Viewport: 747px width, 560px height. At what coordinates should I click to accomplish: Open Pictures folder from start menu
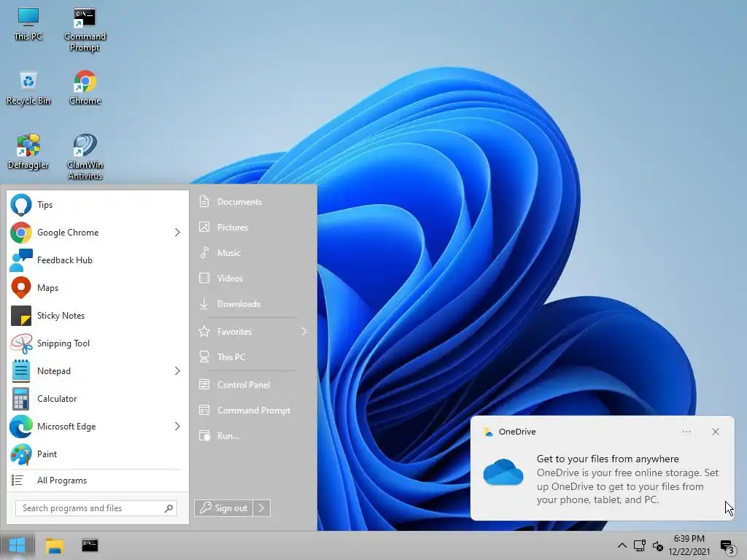tap(253, 227)
